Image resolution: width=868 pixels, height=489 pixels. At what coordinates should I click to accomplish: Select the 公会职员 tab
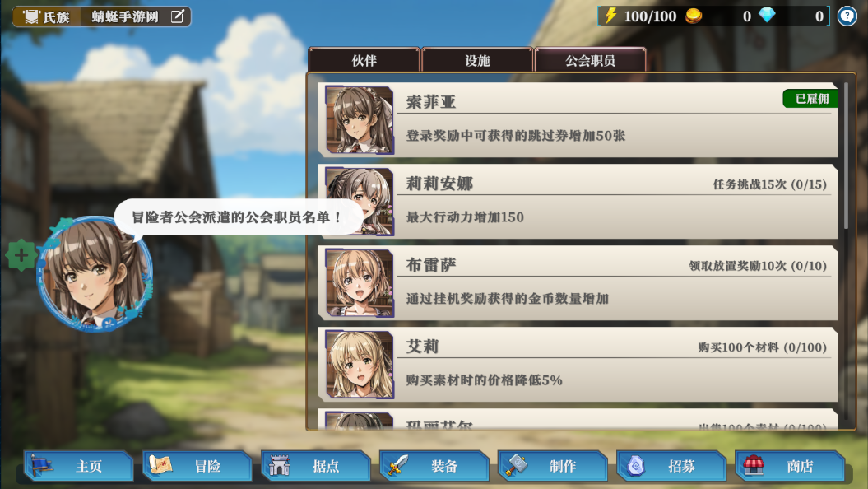pyautogui.click(x=590, y=60)
